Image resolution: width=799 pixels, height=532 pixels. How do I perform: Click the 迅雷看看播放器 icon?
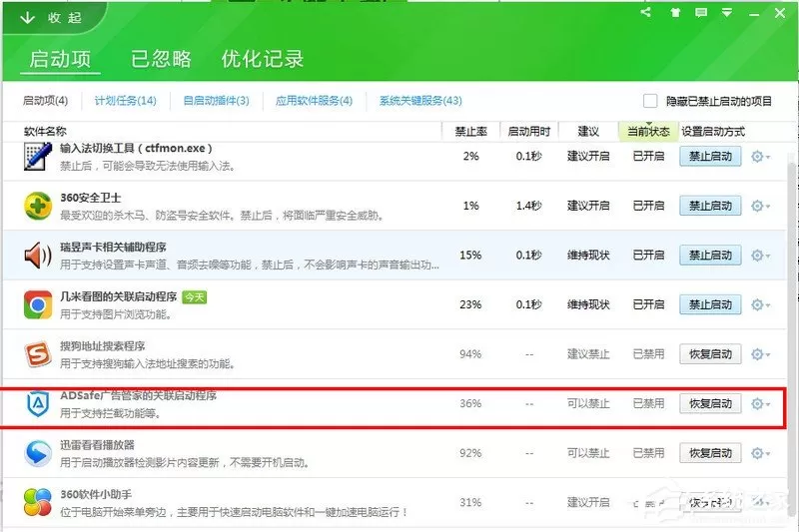pyautogui.click(x=38, y=453)
